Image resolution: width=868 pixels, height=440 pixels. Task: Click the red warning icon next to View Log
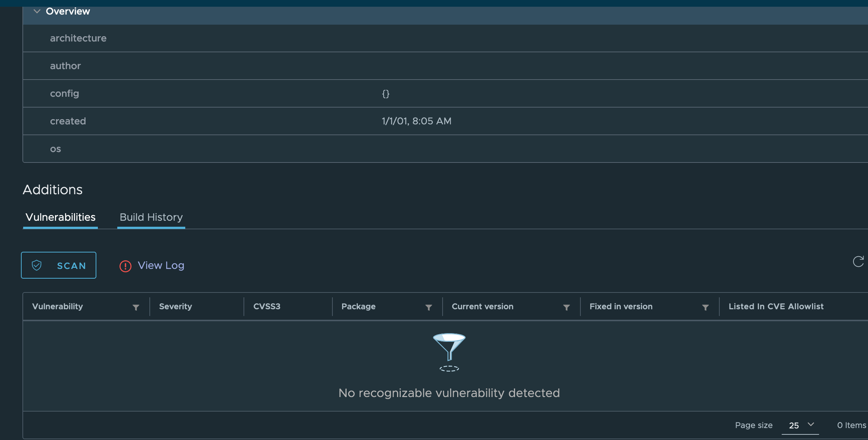125,266
